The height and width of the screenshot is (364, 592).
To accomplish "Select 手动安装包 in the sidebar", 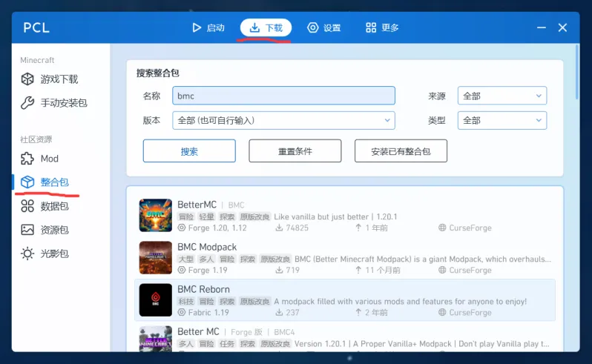I will click(x=61, y=102).
